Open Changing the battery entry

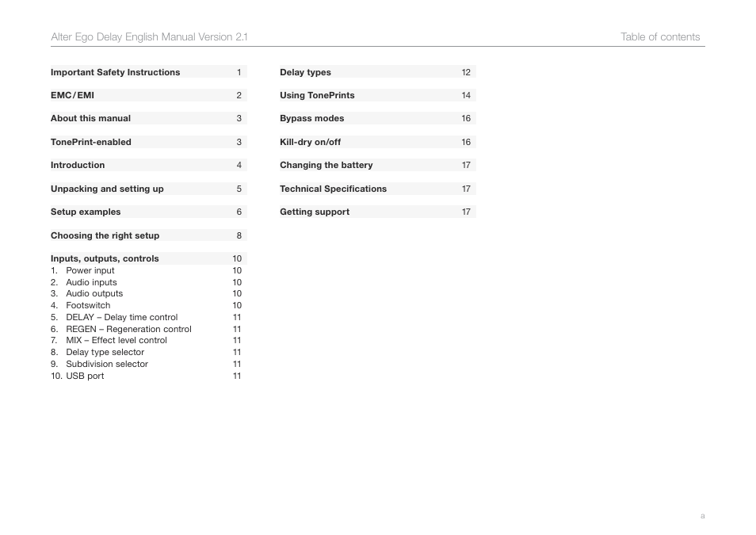click(x=378, y=165)
